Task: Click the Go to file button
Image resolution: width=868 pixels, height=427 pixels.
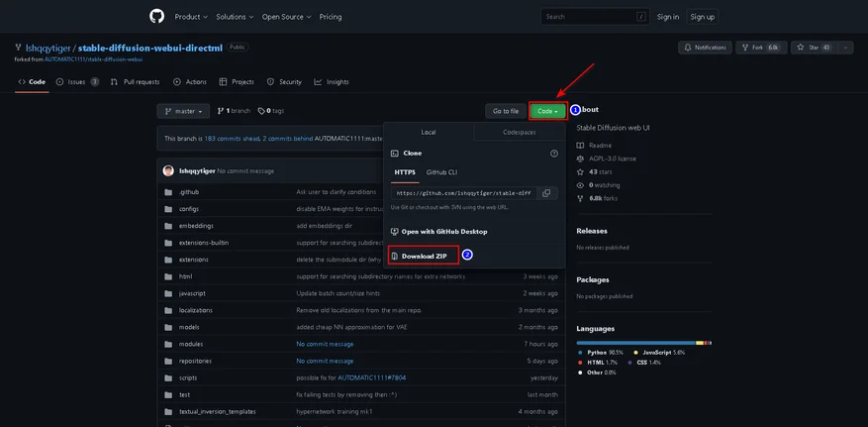Action: (x=506, y=111)
